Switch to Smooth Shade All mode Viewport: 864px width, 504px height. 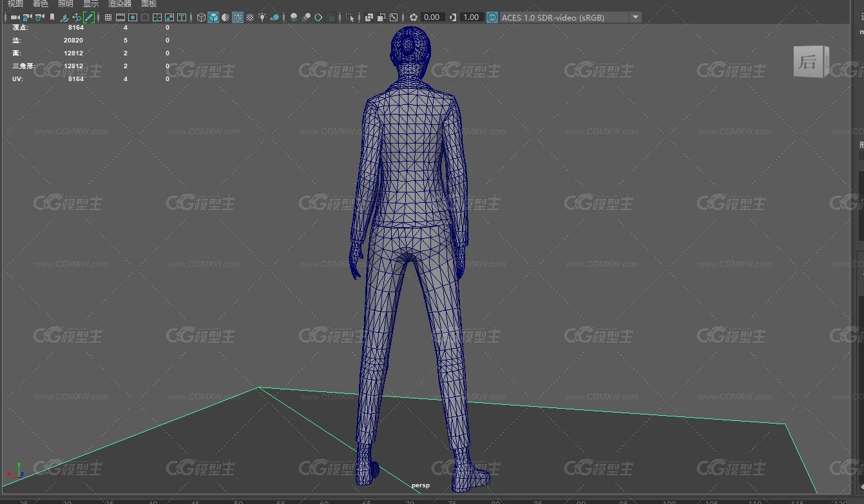[x=213, y=17]
